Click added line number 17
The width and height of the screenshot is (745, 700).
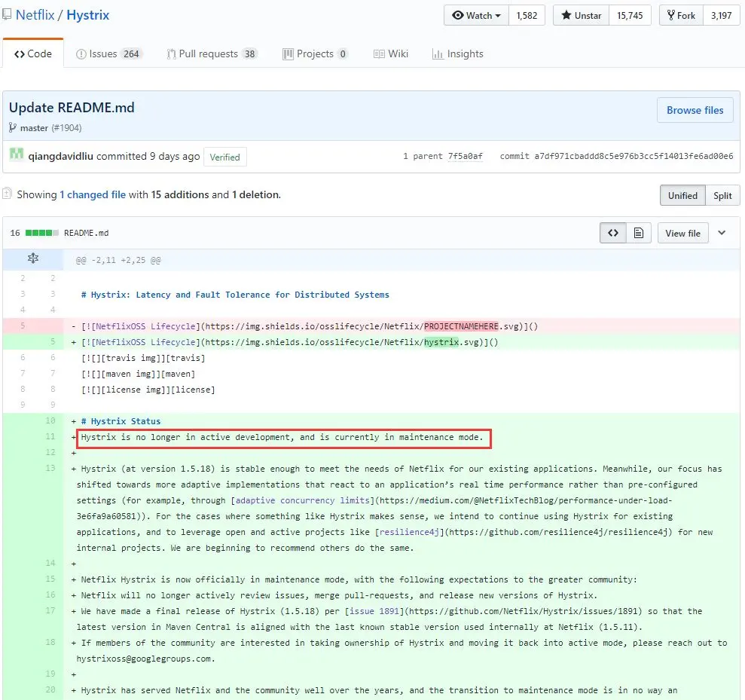coord(50,610)
